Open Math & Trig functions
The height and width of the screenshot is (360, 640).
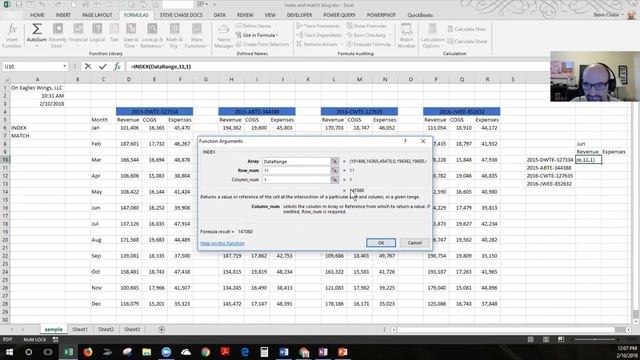[174, 35]
